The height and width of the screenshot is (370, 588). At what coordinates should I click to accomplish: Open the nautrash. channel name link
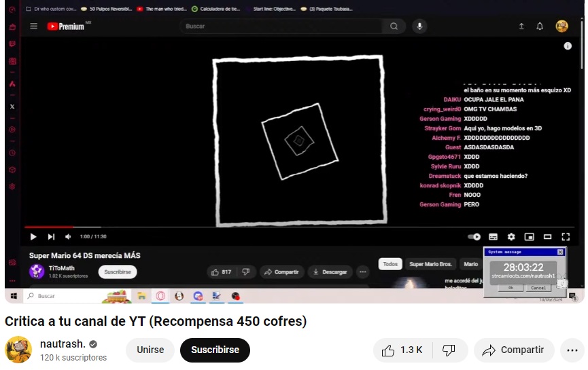[x=63, y=344]
